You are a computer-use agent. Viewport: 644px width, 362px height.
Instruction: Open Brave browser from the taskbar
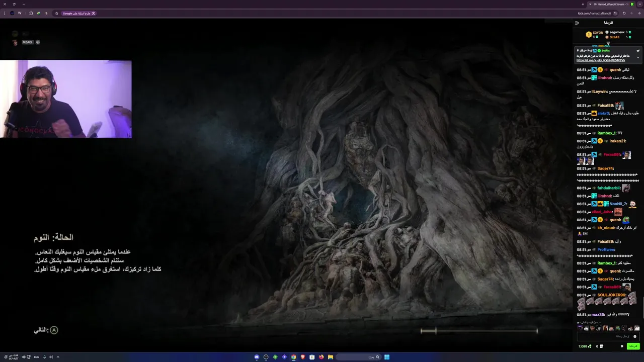[302, 357]
